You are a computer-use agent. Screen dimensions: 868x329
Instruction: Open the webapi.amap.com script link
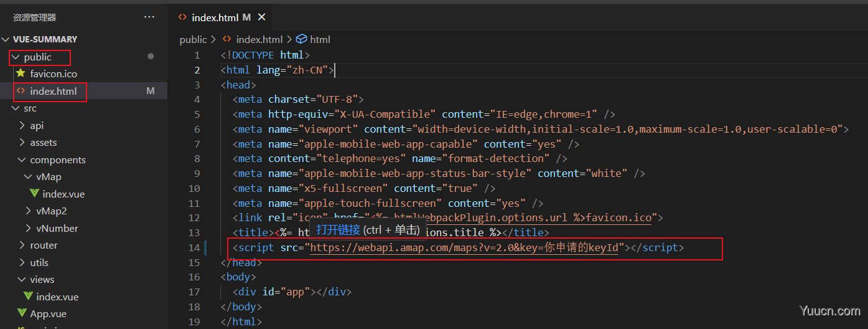(x=465, y=248)
